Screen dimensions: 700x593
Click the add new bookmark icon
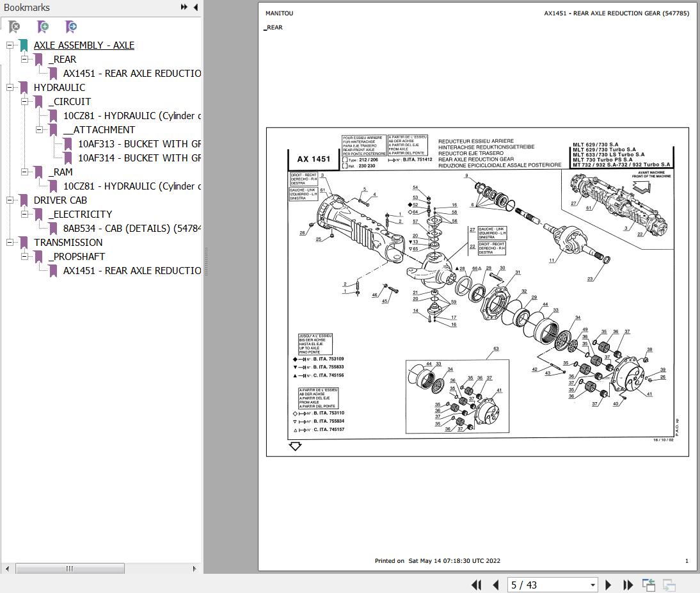pyautogui.click(x=43, y=28)
